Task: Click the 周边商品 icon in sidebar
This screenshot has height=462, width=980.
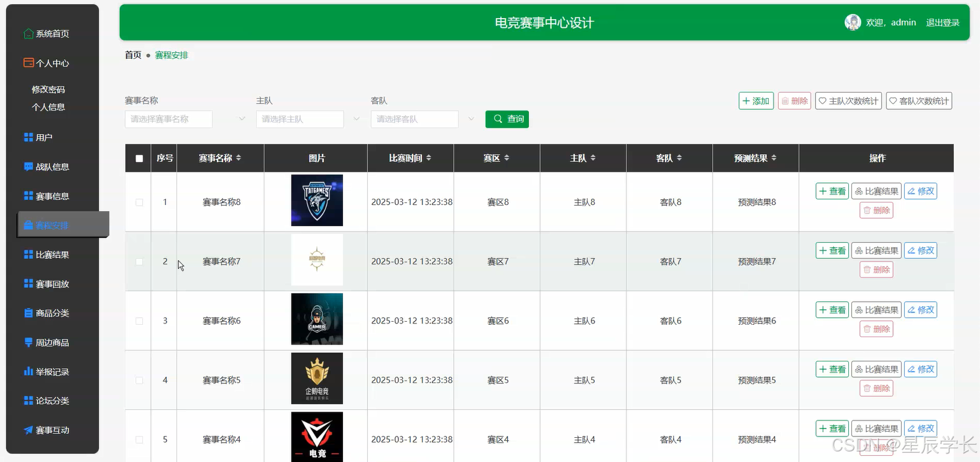Action: (x=29, y=342)
